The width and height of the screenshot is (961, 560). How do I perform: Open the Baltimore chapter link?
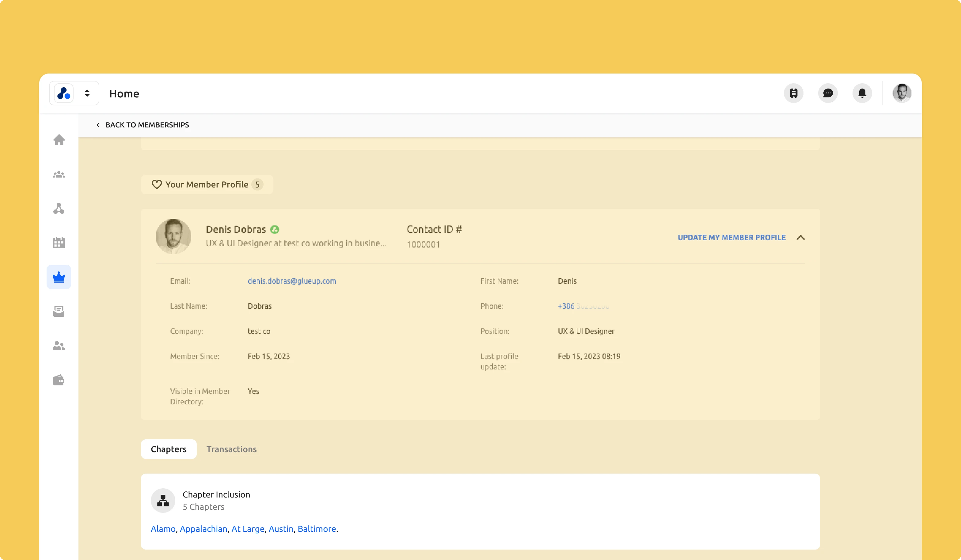[317, 529]
